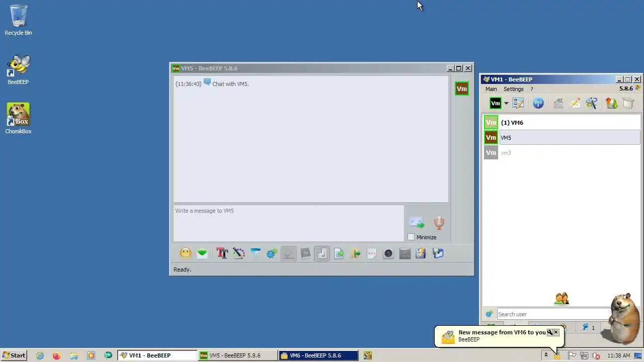Open the ? help menu
Image resolution: width=644 pixels, height=362 pixels.
[532, 89]
